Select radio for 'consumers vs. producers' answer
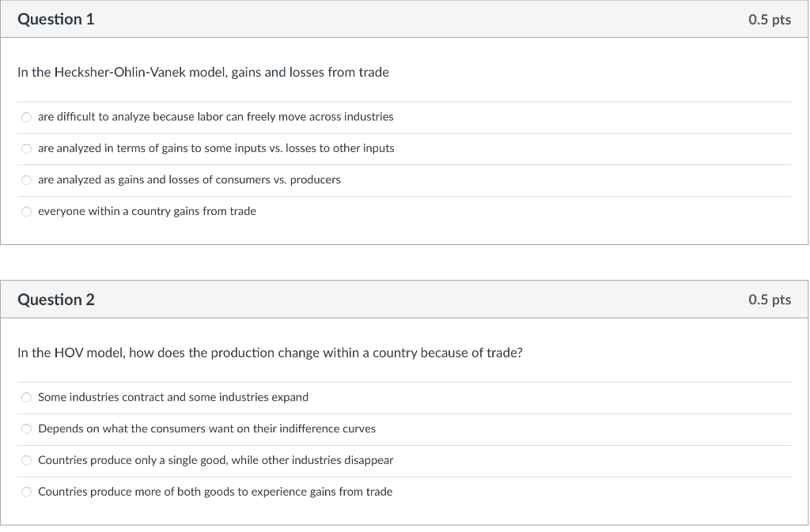Screen dimensions: 810x532 (x=26, y=180)
